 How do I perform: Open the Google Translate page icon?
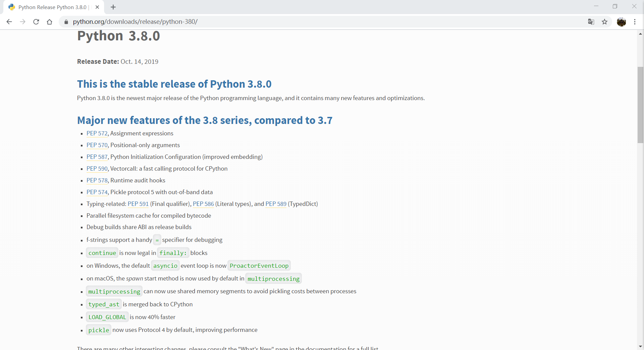pos(591,21)
